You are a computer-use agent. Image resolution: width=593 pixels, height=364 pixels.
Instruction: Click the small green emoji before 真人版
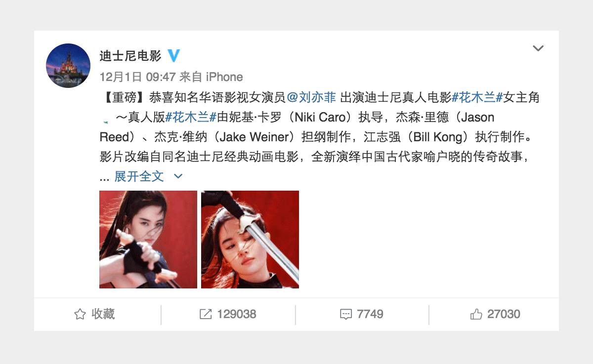click(105, 120)
